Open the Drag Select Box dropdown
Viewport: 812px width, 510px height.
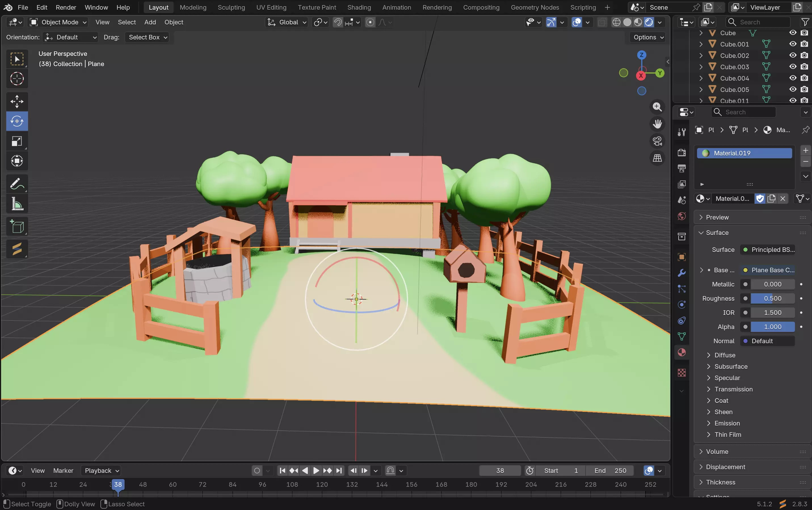pos(147,37)
